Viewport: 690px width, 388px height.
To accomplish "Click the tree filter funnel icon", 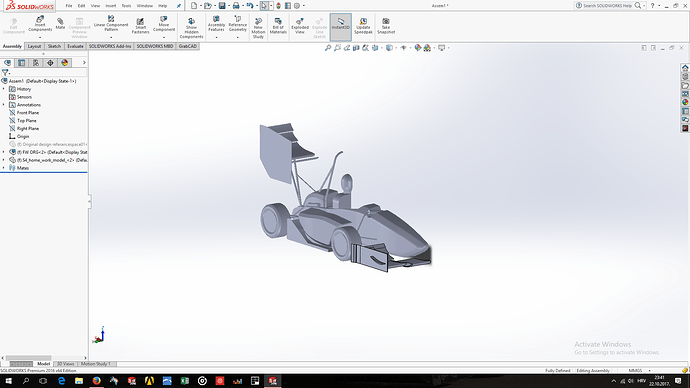I will [x=5, y=73].
